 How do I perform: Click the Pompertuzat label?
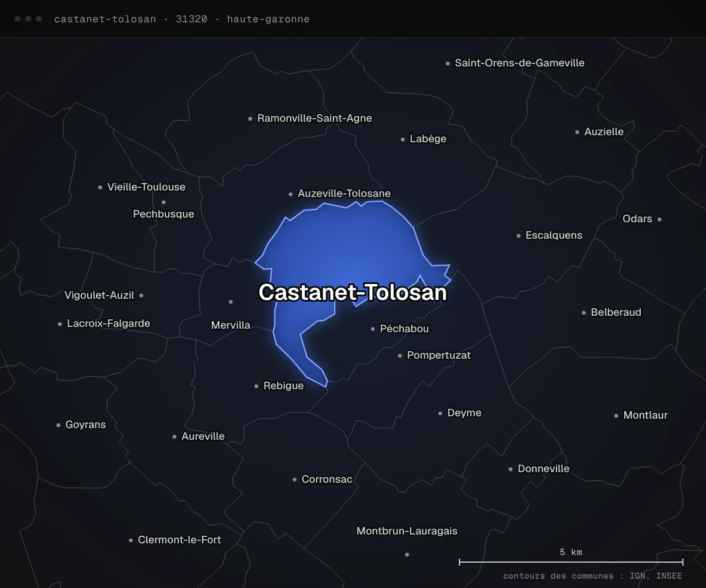tap(439, 355)
